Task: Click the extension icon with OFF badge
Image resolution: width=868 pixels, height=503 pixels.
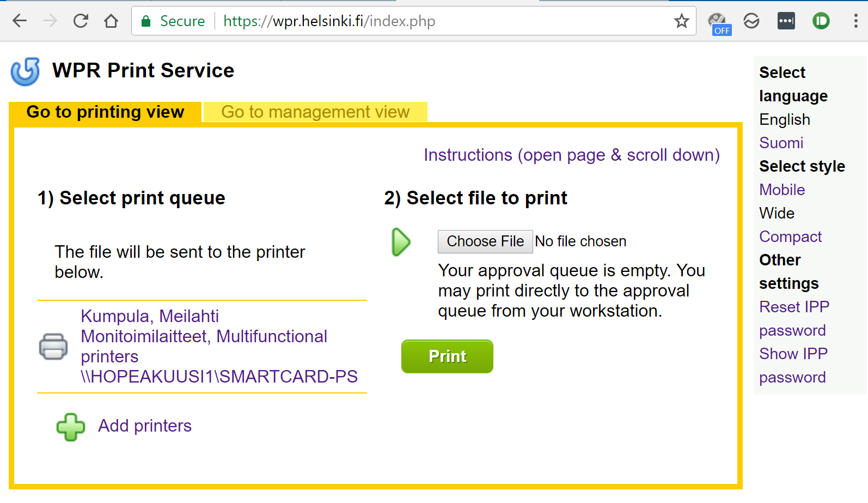Action: (719, 23)
